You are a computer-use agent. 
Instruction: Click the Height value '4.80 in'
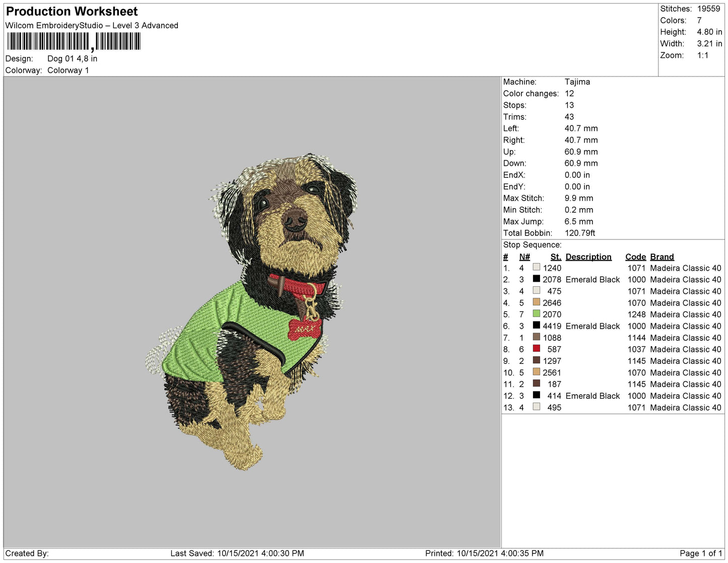click(709, 32)
